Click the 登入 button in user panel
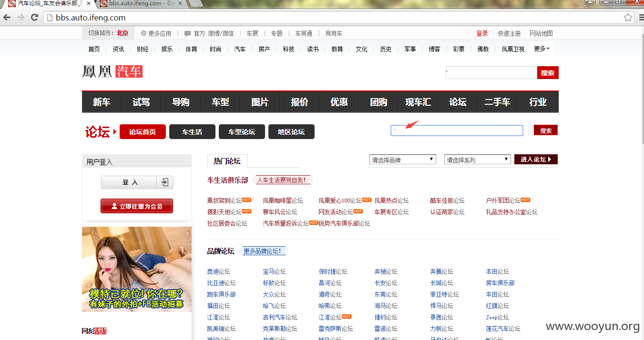 129,182
